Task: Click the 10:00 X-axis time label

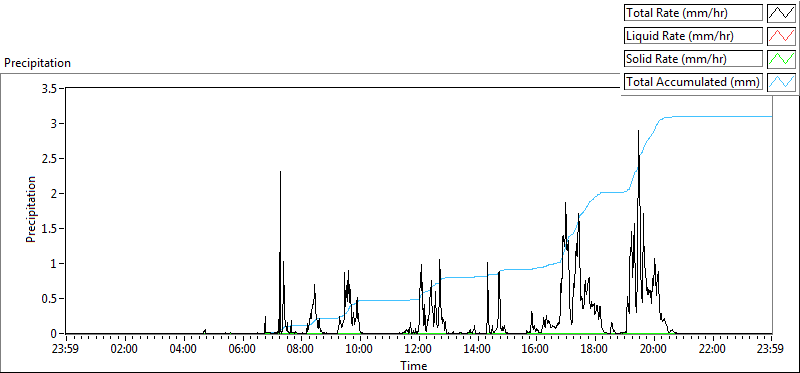Action: [x=360, y=350]
